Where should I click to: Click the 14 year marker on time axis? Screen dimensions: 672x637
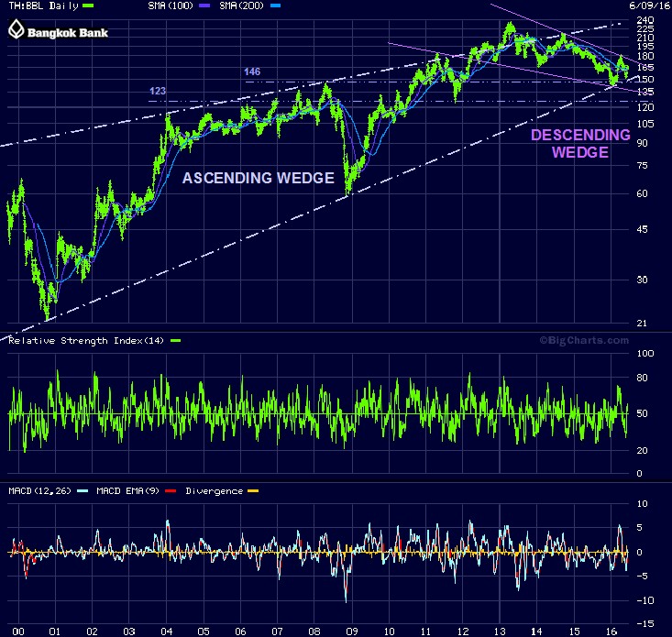tap(536, 632)
